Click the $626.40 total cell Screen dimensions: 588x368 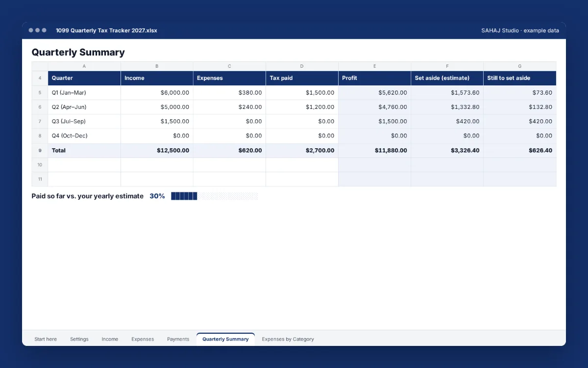pos(520,151)
